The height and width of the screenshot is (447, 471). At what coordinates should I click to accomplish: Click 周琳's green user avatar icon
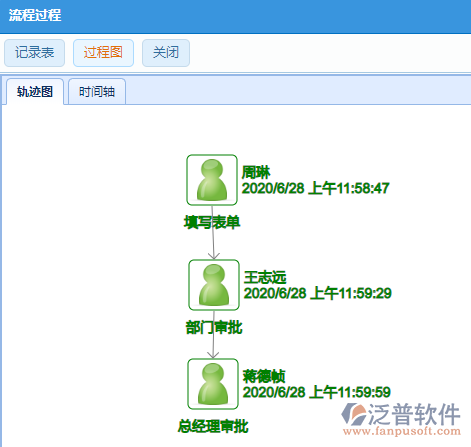point(212,180)
